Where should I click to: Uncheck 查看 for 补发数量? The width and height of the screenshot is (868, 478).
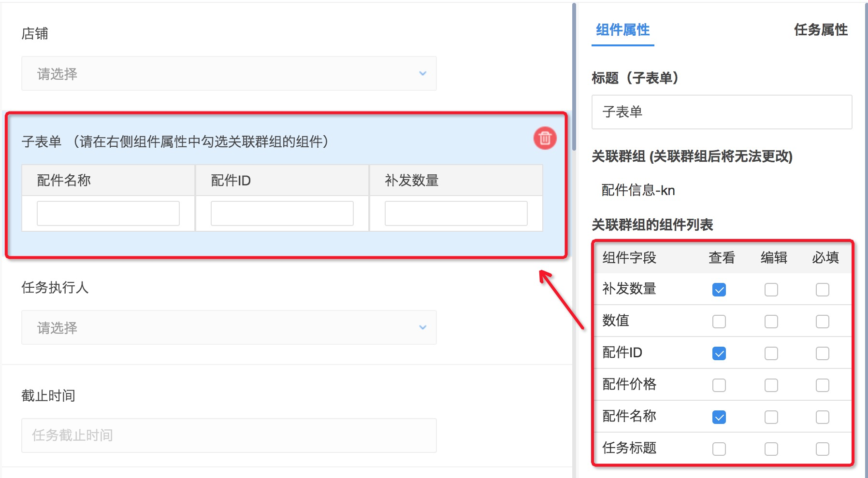[719, 290]
